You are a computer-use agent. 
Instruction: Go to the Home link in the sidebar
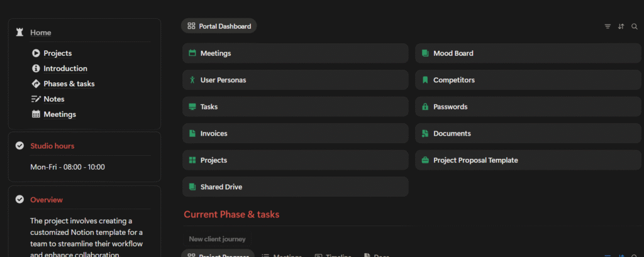click(x=41, y=33)
